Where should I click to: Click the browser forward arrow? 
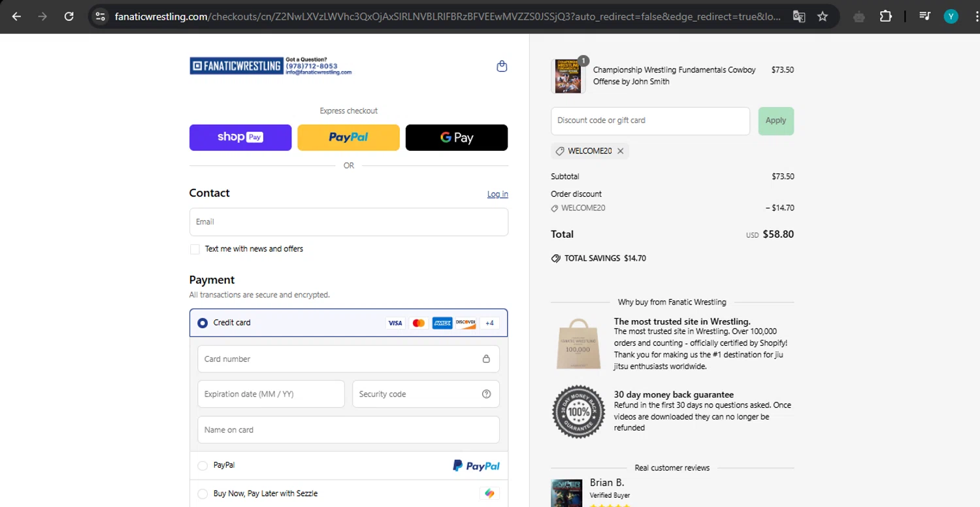(x=42, y=16)
